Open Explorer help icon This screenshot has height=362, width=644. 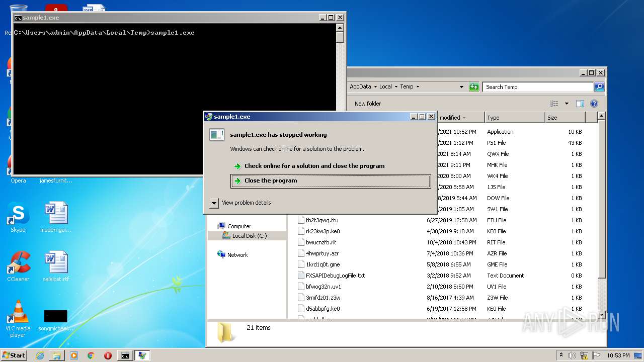(x=594, y=104)
